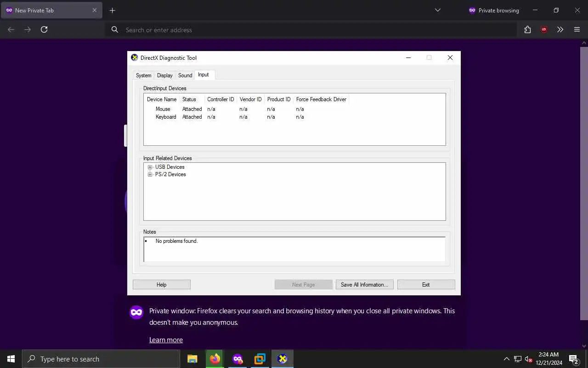Click the Firefox page vertical scrollbar
Viewport: 588px width, 368px height.
pos(584,184)
